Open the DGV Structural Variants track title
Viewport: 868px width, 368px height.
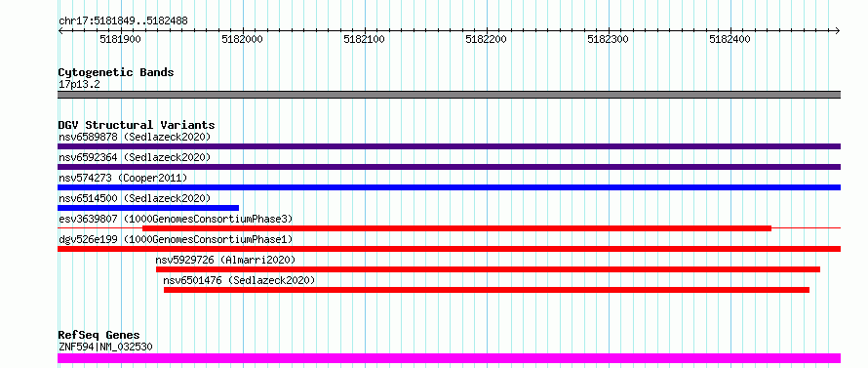click(x=137, y=125)
